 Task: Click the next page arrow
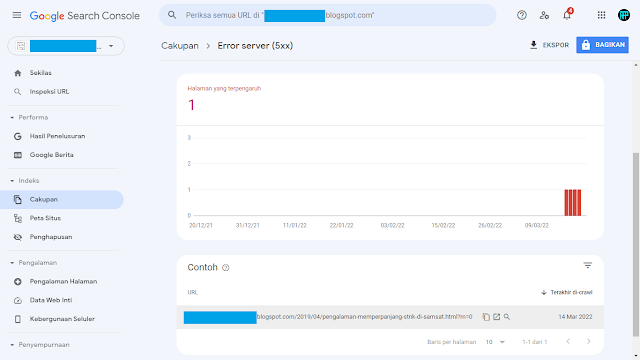589,342
